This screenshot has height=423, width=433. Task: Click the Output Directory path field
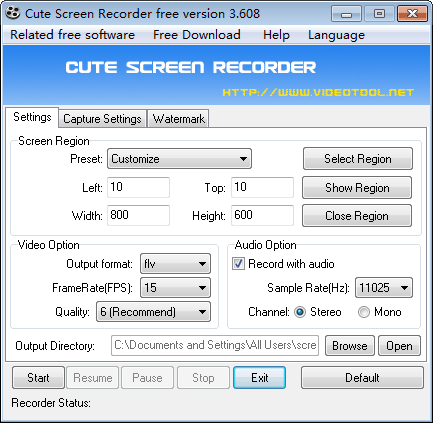(x=215, y=345)
